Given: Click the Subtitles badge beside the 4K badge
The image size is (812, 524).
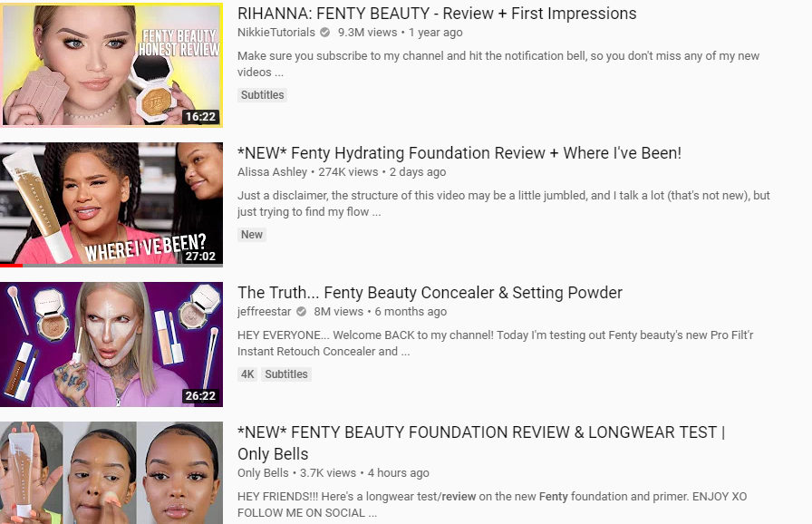Looking at the screenshot, I should 286,374.
